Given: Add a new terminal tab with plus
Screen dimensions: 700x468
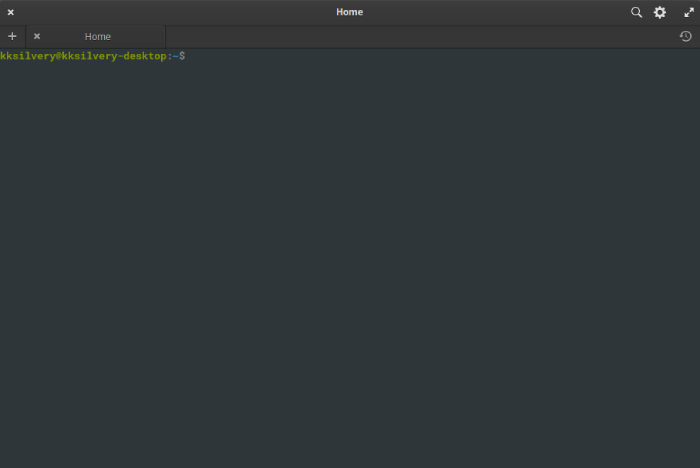Looking at the screenshot, I should [x=12, y=36].
